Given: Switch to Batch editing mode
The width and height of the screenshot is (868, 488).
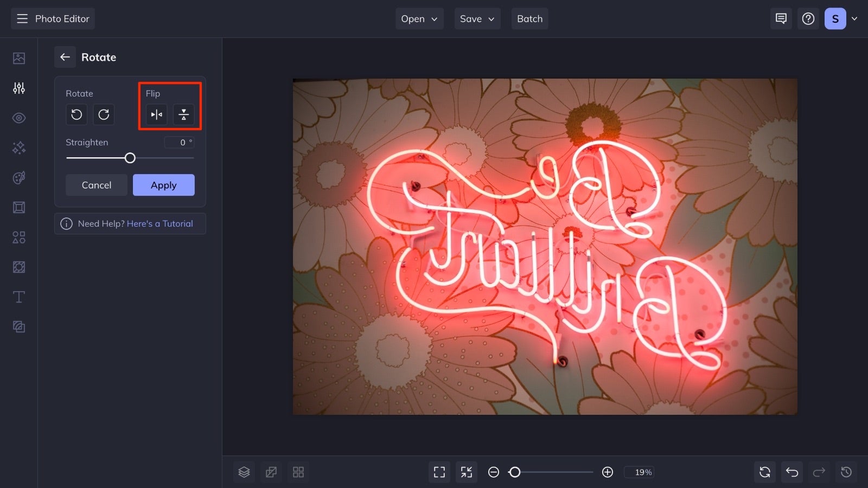Looking at the screenshot, I should coord(529,18).
